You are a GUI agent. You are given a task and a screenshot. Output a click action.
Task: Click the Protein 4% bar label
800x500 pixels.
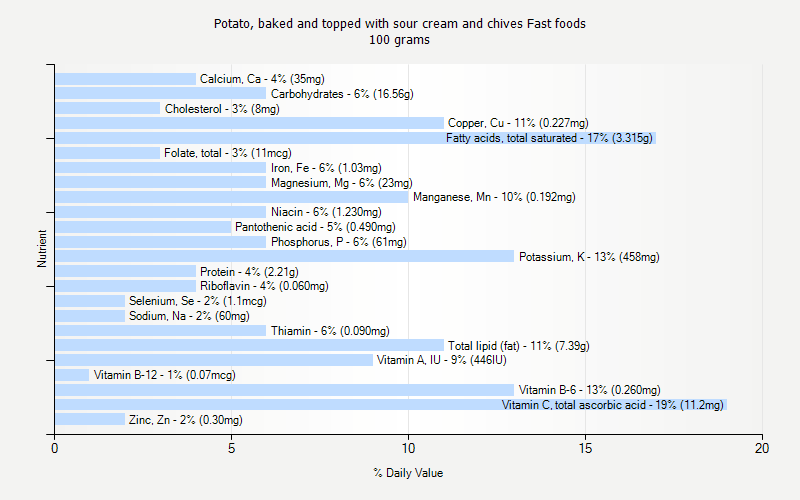click(x=249, y=271)
